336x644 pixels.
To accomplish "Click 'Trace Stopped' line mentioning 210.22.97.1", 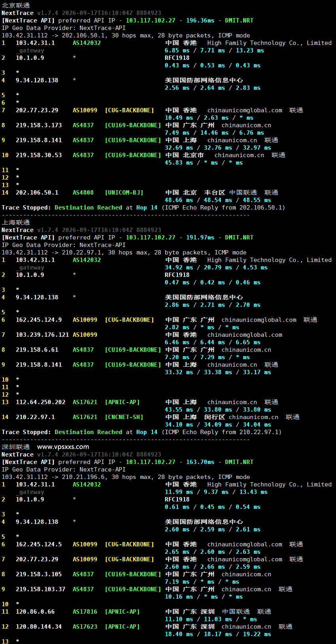I will (142, 432).
